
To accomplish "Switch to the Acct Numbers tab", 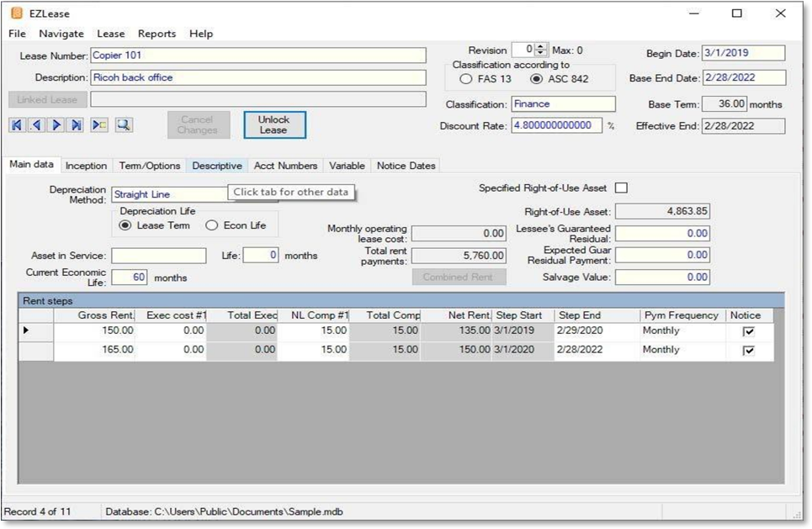I will coord(285,166).
